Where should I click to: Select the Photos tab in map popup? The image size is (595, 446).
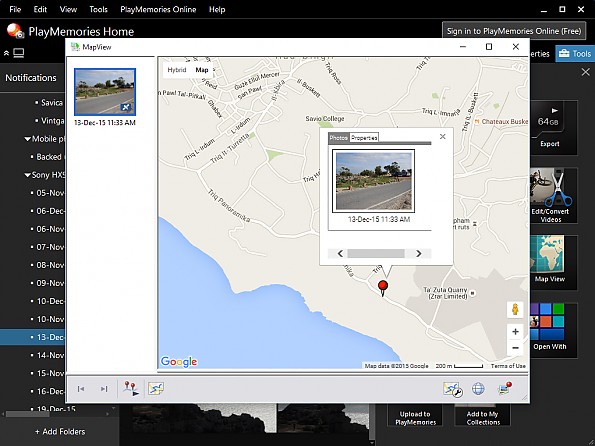coord(338,138)
